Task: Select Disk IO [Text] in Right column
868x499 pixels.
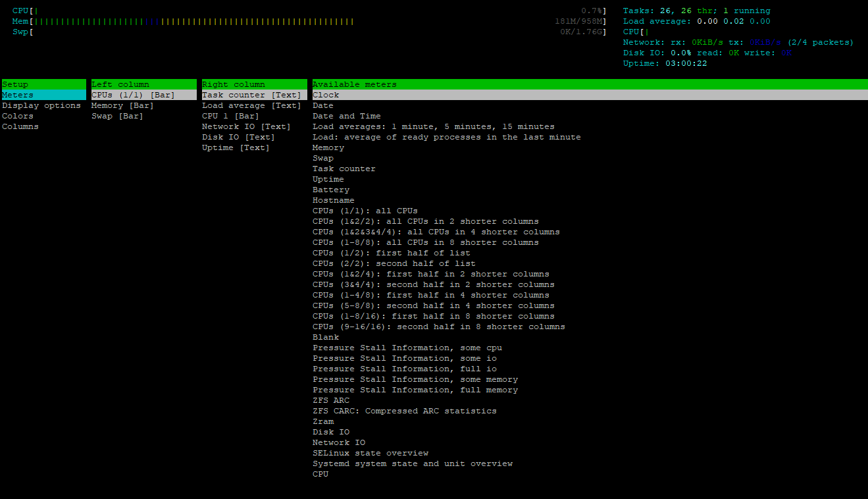Action: (238, 137)
